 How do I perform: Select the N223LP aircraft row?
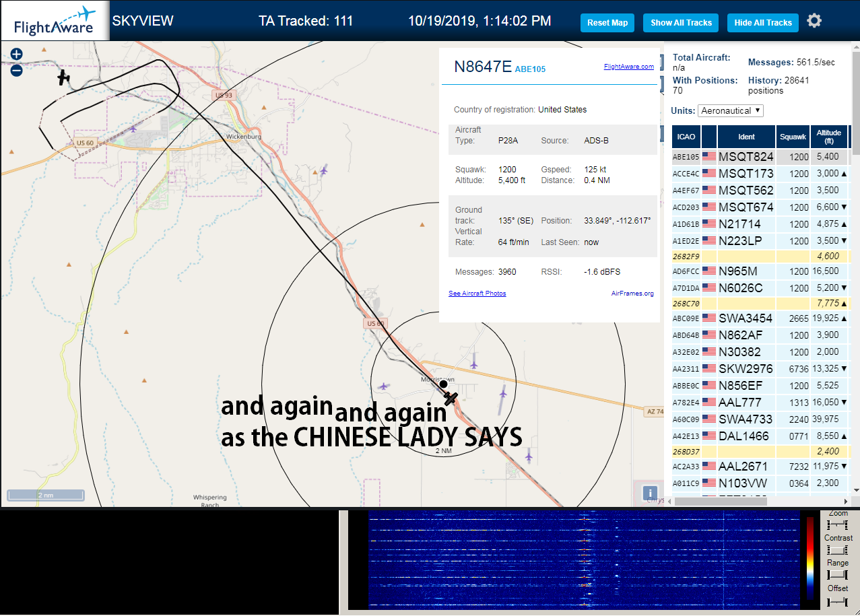[760, 241]
